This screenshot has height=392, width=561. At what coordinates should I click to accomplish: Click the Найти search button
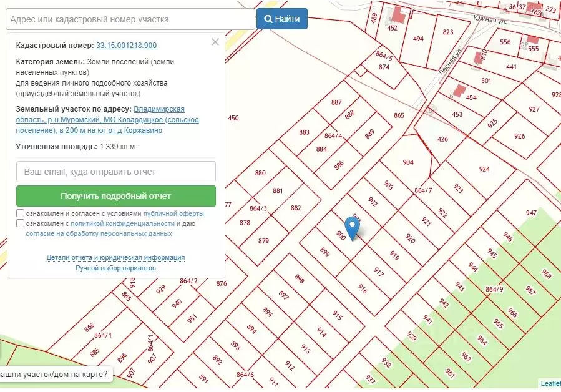coord(281,19)
